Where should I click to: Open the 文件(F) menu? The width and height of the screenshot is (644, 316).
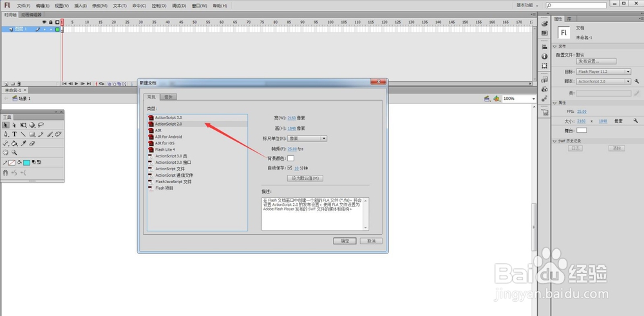tap(23, 6)
